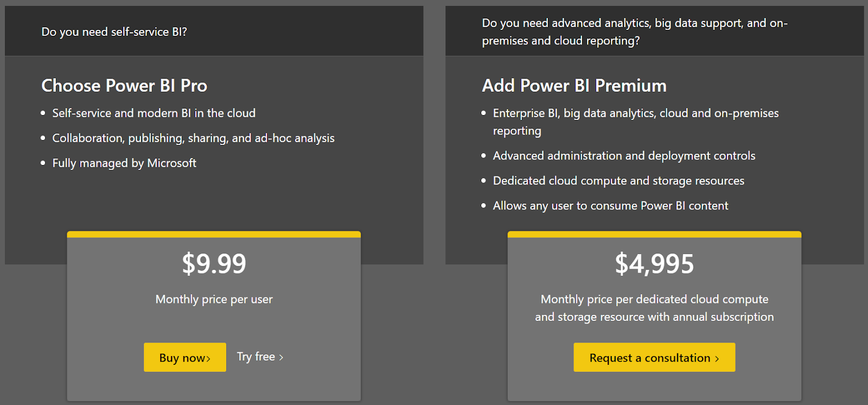Click the Dedicated cloud compute resources bullet
Screen dimensions: 868x405
tap(618, 181)
